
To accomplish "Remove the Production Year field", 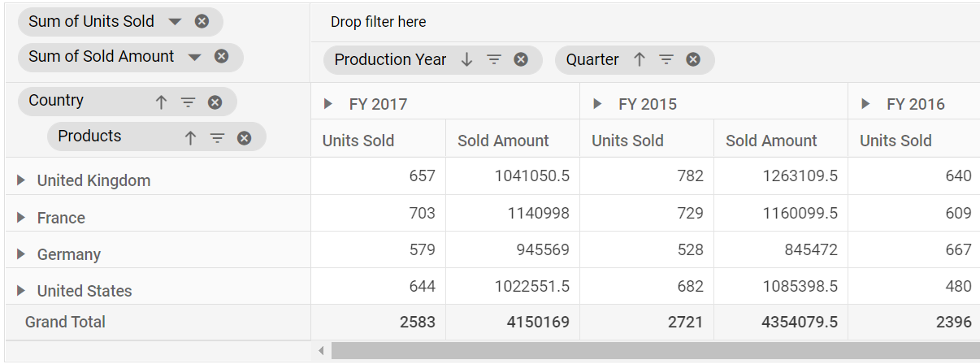I will click(x=521, y=59).
